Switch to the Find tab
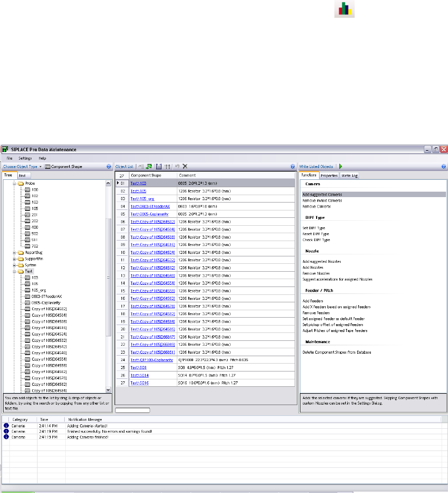The height and width of the screenshot is (493, 448). 24,175
